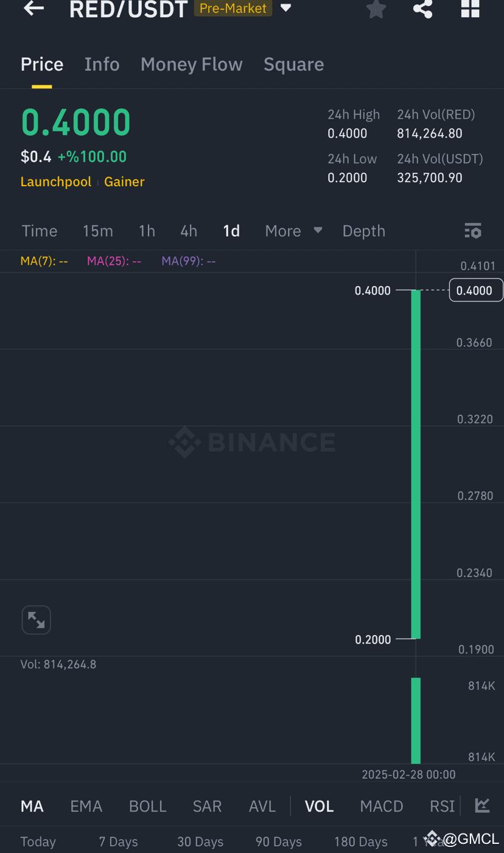Open the Money Flow tab
The width and height of the screenshot is (504, 853).
click(x=192, y=65)
